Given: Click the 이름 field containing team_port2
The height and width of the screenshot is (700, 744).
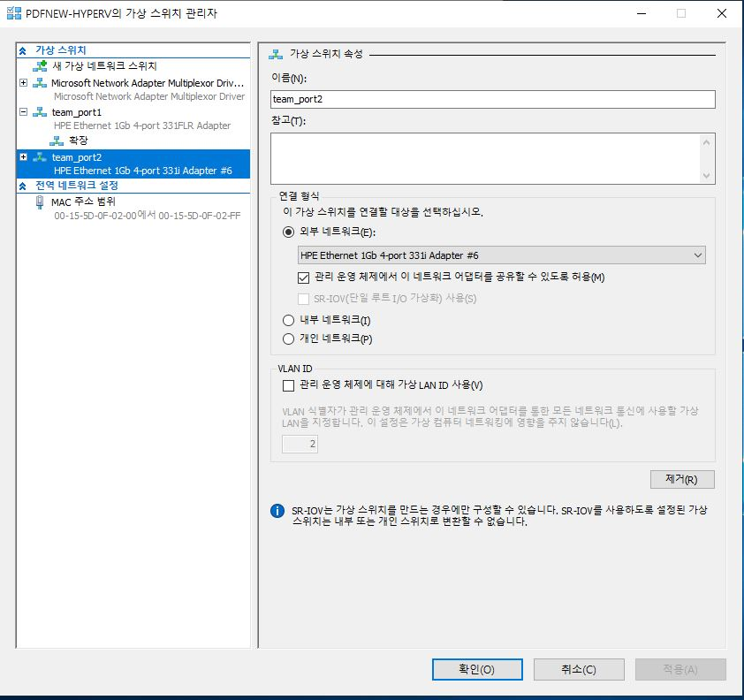Looking at the screenshot, I should click(493, 99).
